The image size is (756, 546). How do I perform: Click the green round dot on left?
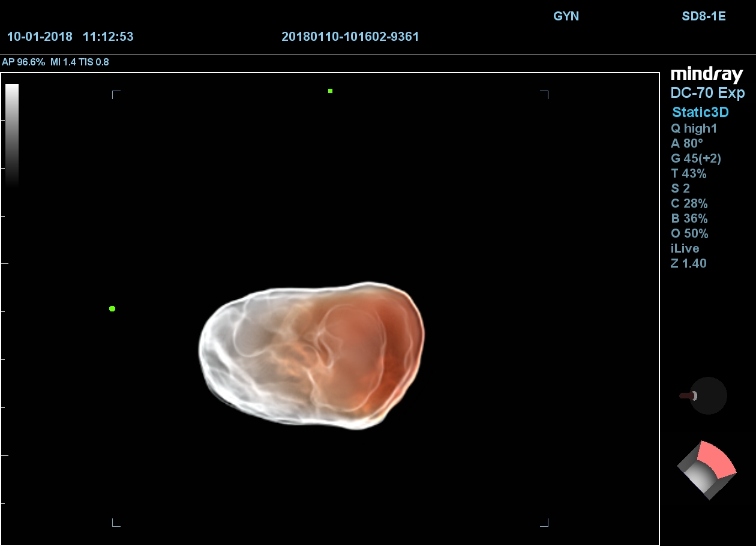112,308
